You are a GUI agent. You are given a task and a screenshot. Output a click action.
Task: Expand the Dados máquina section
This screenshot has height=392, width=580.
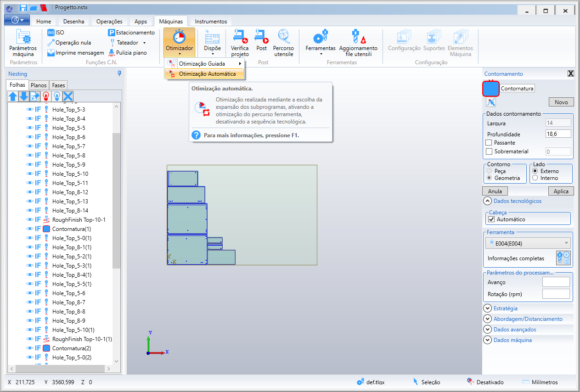tap(487, 340)
